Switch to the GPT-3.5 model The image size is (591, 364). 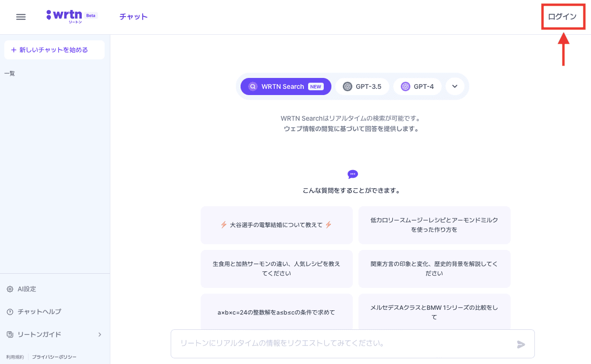[x=362, y=86]
